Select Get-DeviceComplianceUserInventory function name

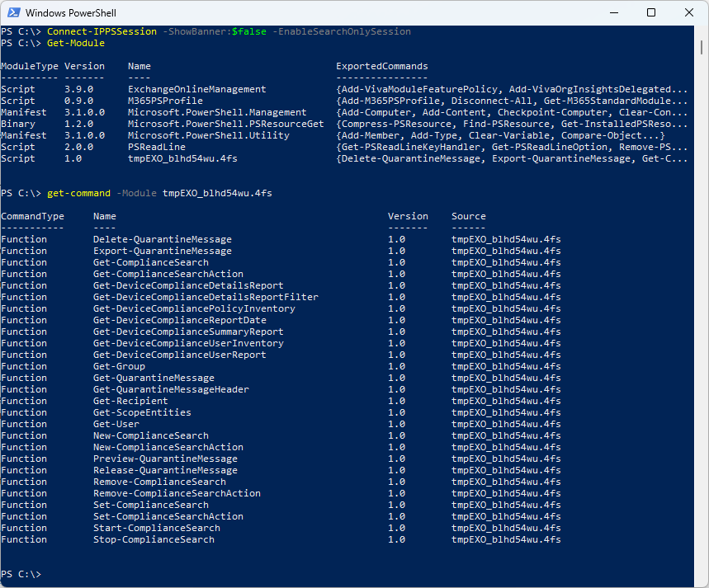(x=188, y=343)
